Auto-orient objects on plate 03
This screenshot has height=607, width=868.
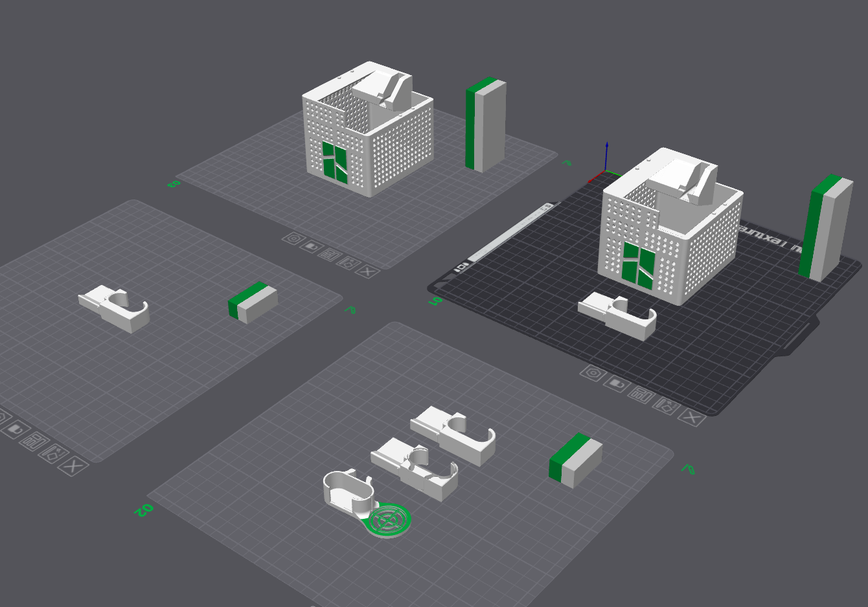click(348, 263)
